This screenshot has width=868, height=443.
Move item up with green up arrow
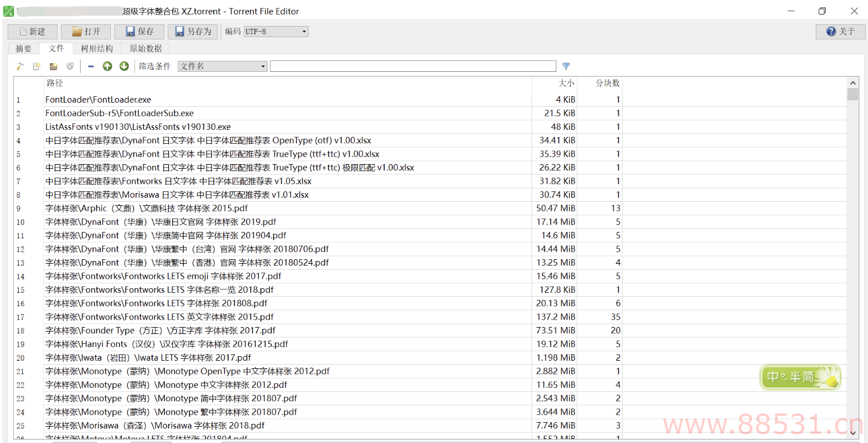(x=107, y=67)
